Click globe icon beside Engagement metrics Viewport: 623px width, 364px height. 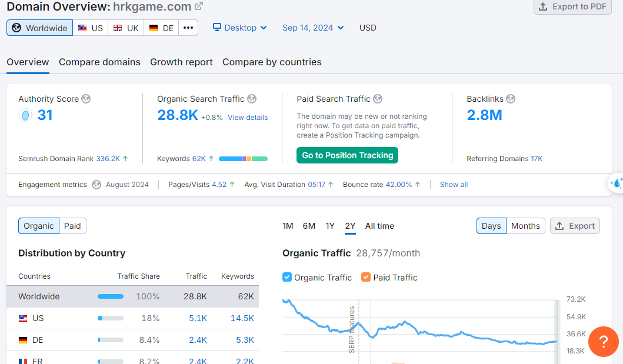[x=97, y=185]
